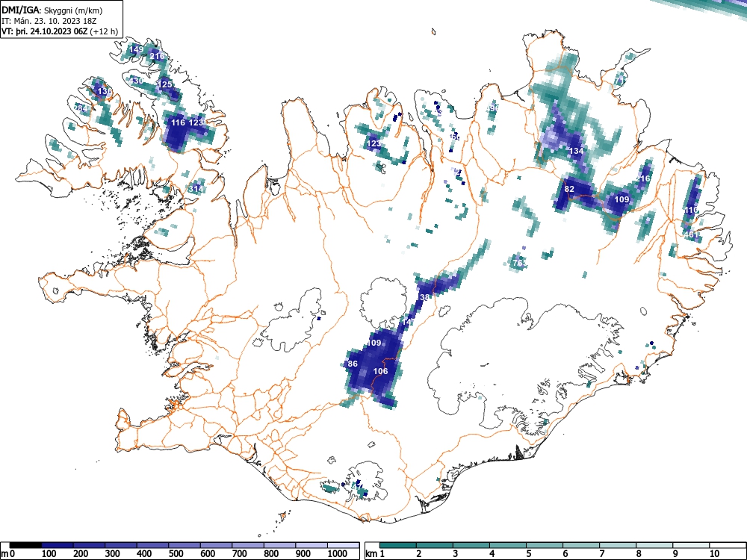Click the valid time 'VT: þri. 24.10.2023 06Z'
This screenshot has height=560, width=747.
(x=44, y=31)
